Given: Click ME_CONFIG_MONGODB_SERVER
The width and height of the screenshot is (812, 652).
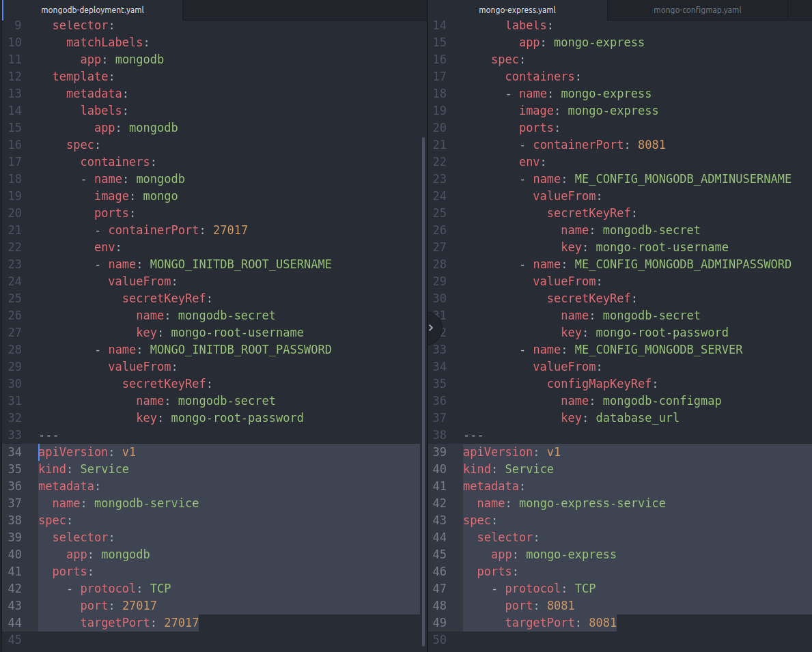Looking at the screenshot, I should tap(658, 350).
